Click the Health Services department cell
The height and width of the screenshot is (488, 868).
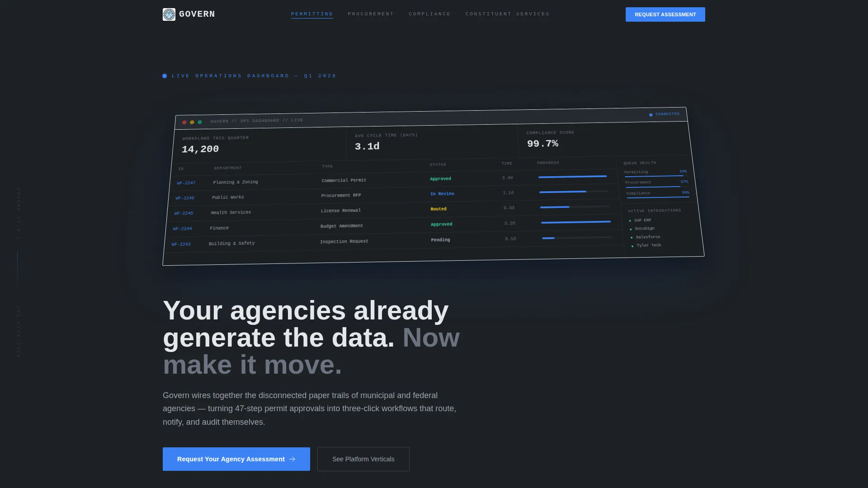231,212
